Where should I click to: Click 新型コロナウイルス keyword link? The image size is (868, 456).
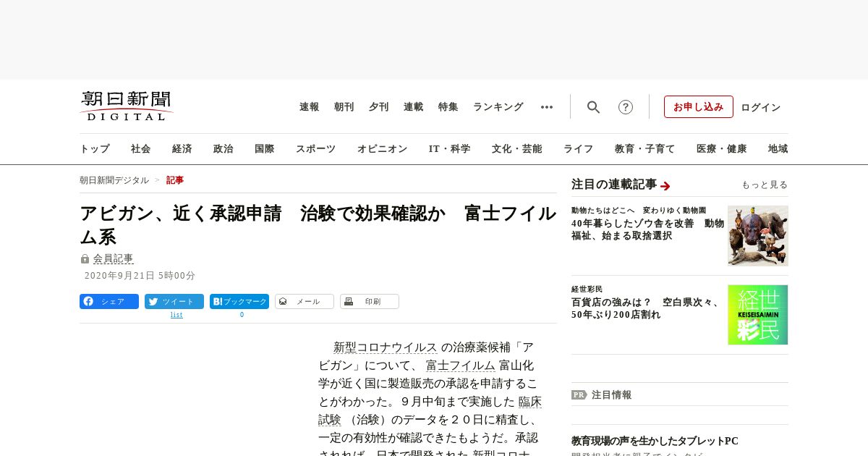click(386, 347)
